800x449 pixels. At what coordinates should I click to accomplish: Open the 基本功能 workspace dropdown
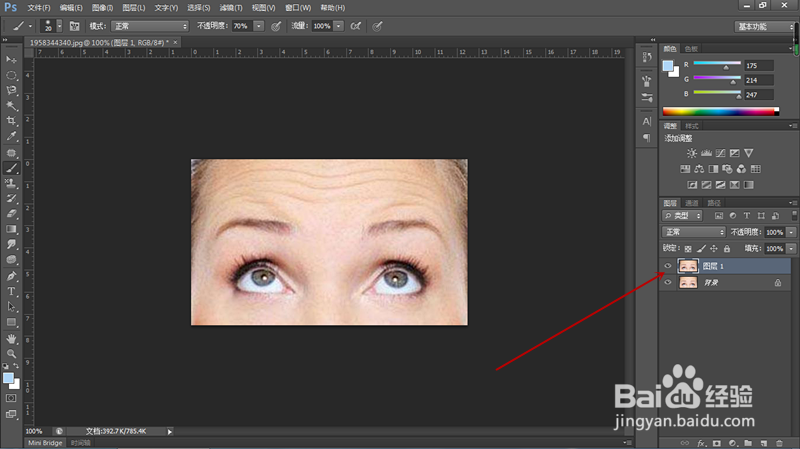[x=764, y=27]
